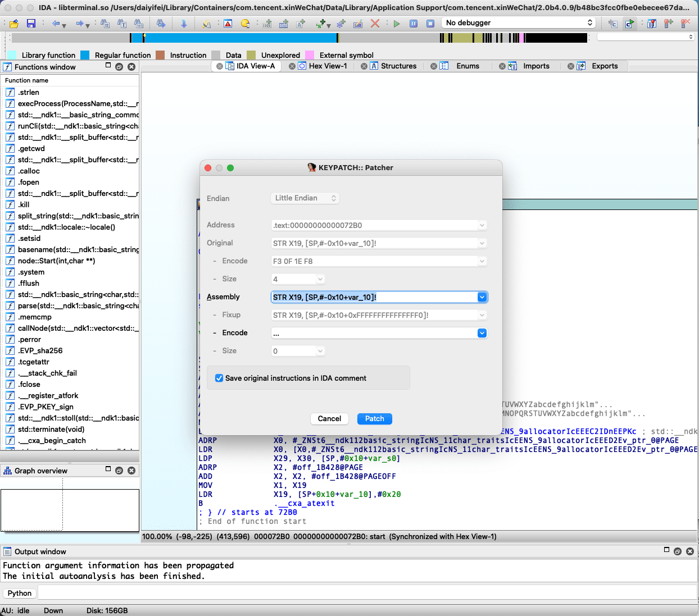Pause the process from the toolbar
Image resolution: width=699 pixels, height=616 pixels.
pos(414,24)
